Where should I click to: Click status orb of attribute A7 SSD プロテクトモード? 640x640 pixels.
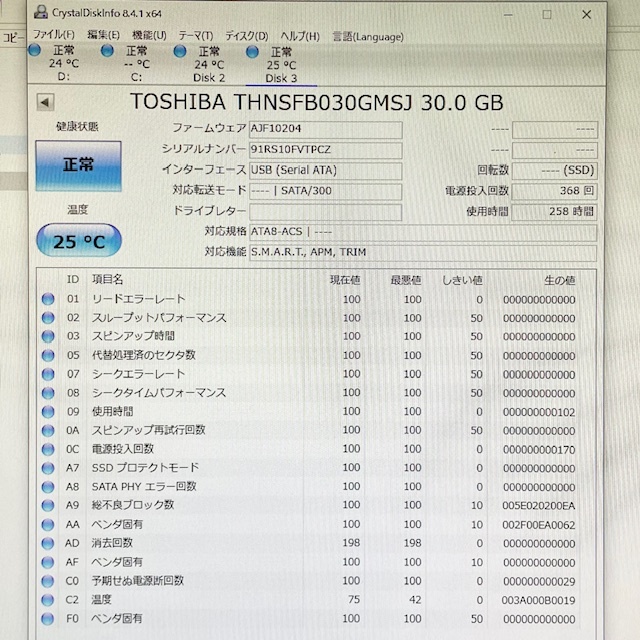48,468
